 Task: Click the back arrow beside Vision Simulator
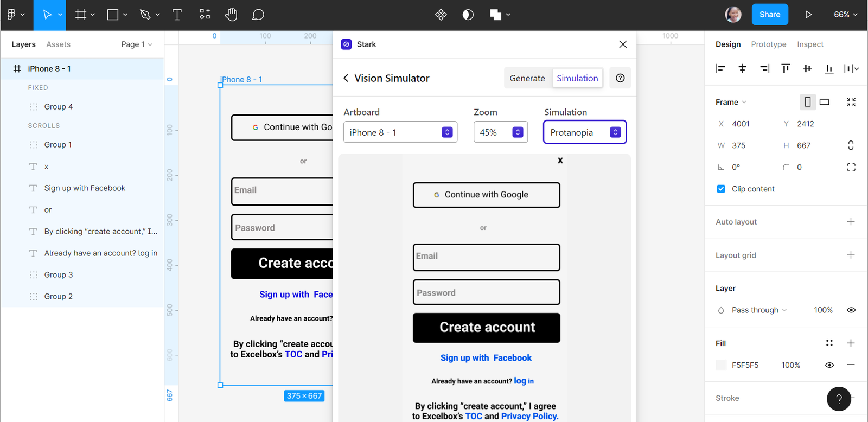(x=346, y=78)
